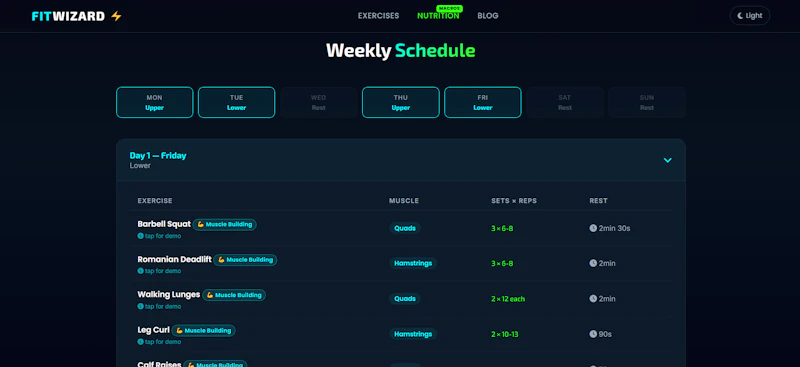Click the MUSCLE column header
This screenshot has width=800, height=367.
coord(404,201)
